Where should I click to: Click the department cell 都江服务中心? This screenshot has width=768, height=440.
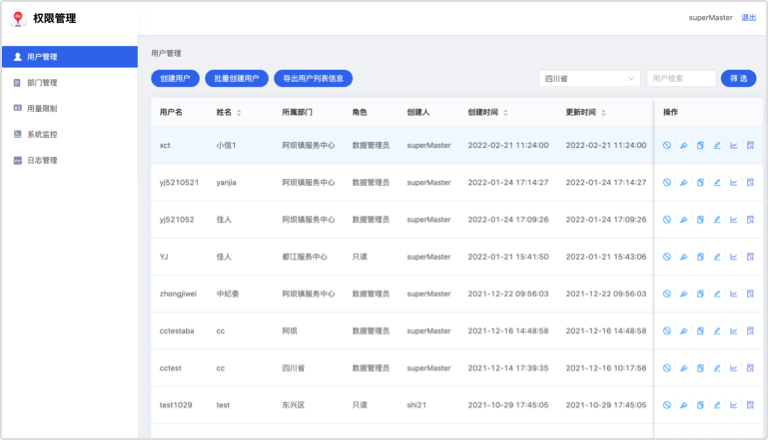(305, 257)
